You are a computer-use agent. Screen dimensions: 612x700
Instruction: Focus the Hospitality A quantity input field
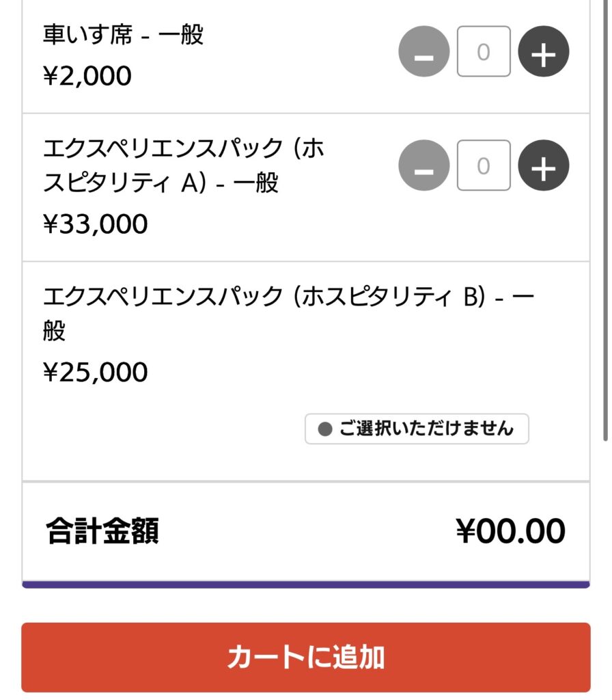point(484,166)
